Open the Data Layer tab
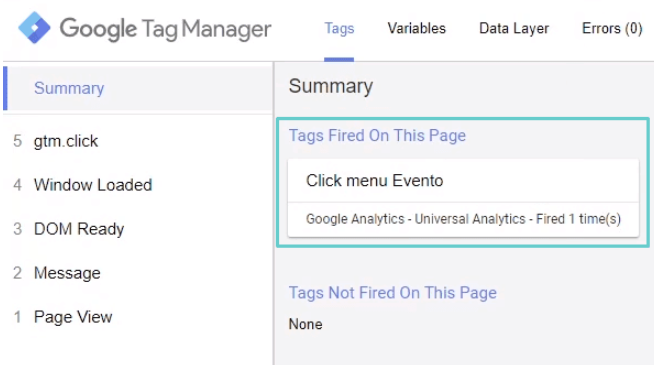This screenshot has height=366, width=654. 514,28
